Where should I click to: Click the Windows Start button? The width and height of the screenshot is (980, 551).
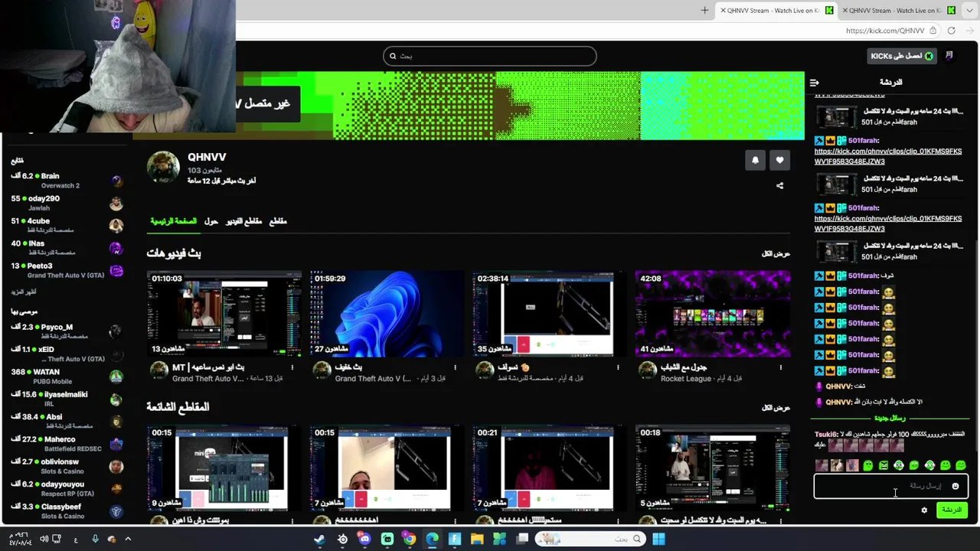click(x=658, y=539)
